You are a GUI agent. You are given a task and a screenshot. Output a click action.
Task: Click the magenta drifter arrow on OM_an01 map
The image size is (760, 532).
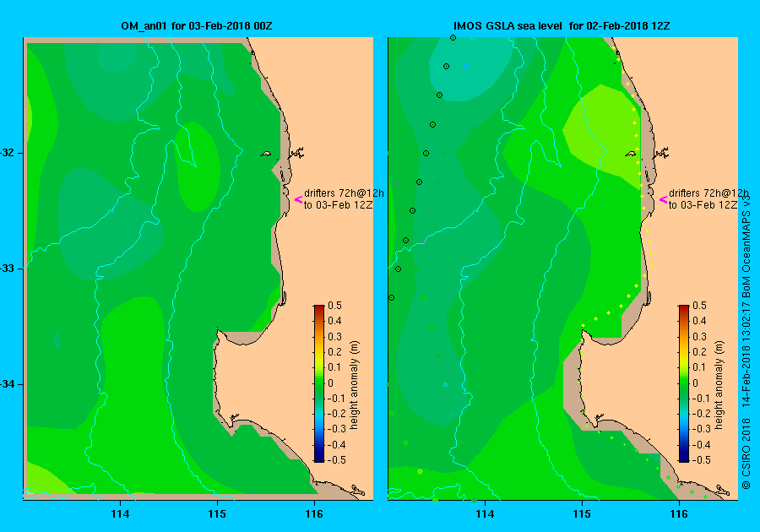point(299,199)
